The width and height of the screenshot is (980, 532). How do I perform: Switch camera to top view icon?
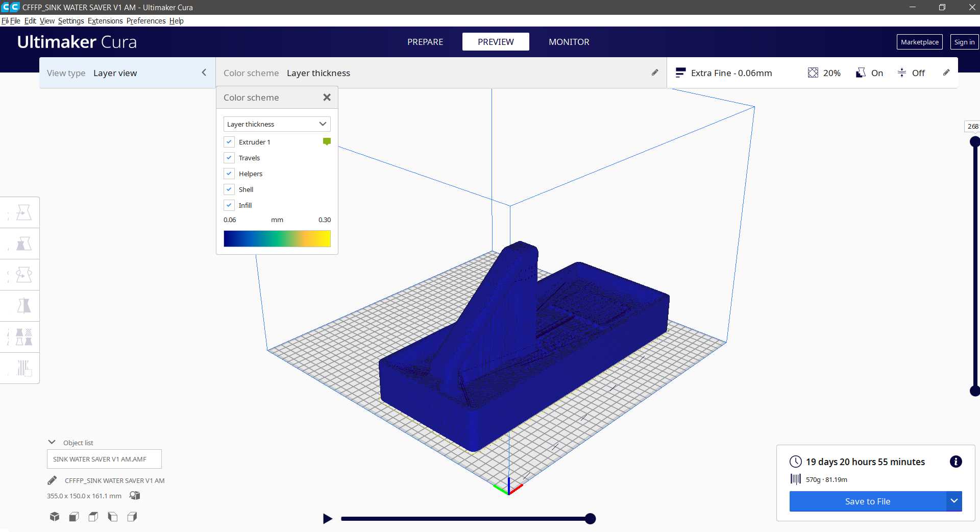pyautogui.click(x=93, y=517)
